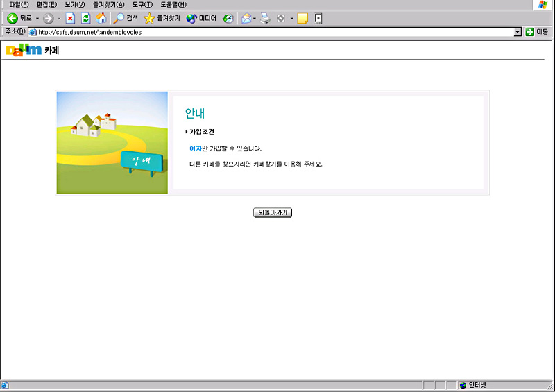
Task: Click the 이동 (Go) button
Action: tap(537, 32)
